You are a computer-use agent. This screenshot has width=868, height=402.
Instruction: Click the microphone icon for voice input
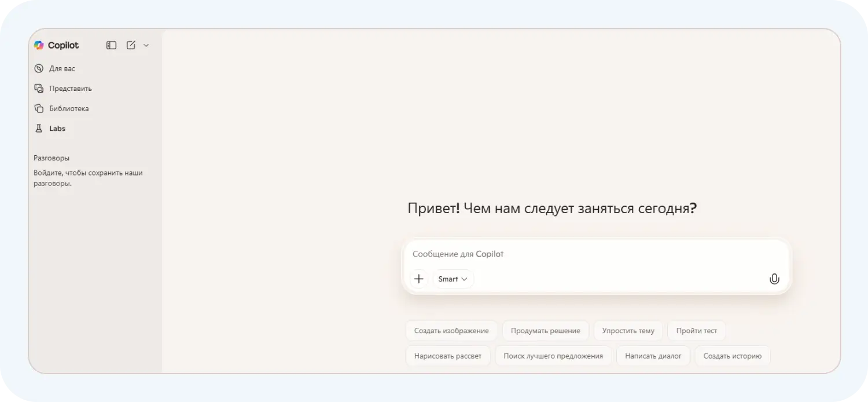[x=774, y=279]
